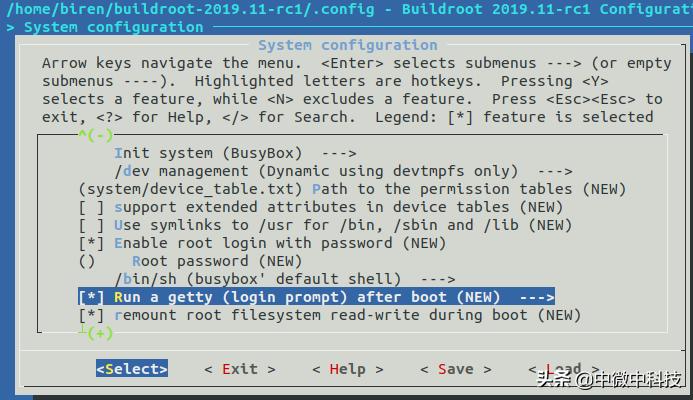Toggle Enable root login with password checkbox
Screen dimensions: 693x400
91,244
